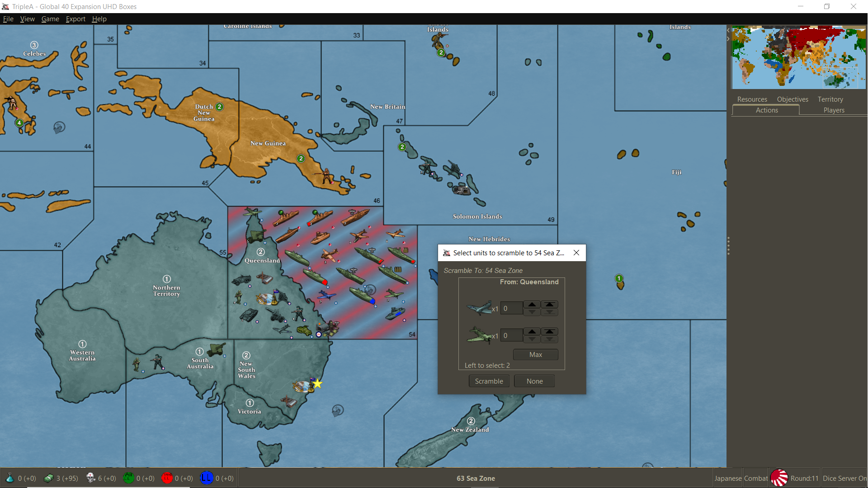The width and height of the screenshot is (868, 488).
Task: Click the Scramble button
Action: point(489,381)
